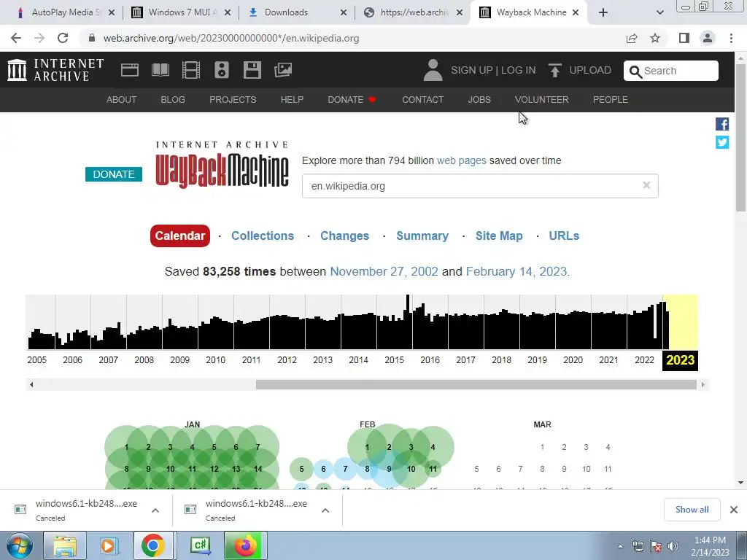Share page on Twitter
747x560 pixels.
point(722,142)
